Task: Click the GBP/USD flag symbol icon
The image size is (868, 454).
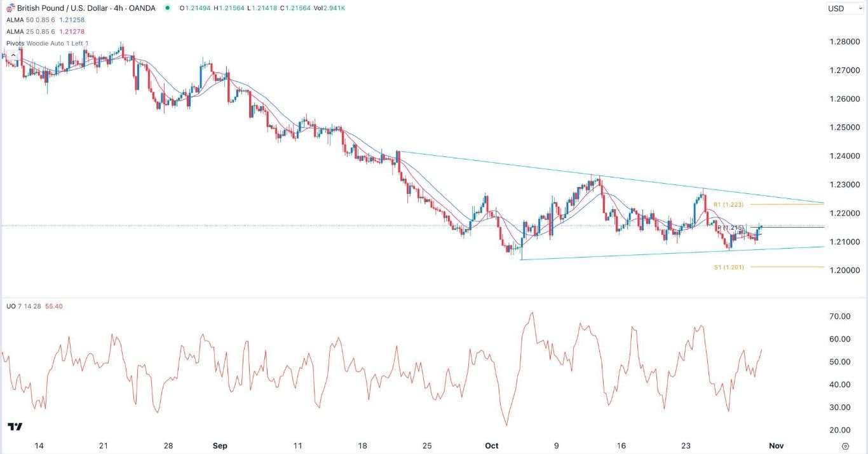Action: click(x=10, y=8)
